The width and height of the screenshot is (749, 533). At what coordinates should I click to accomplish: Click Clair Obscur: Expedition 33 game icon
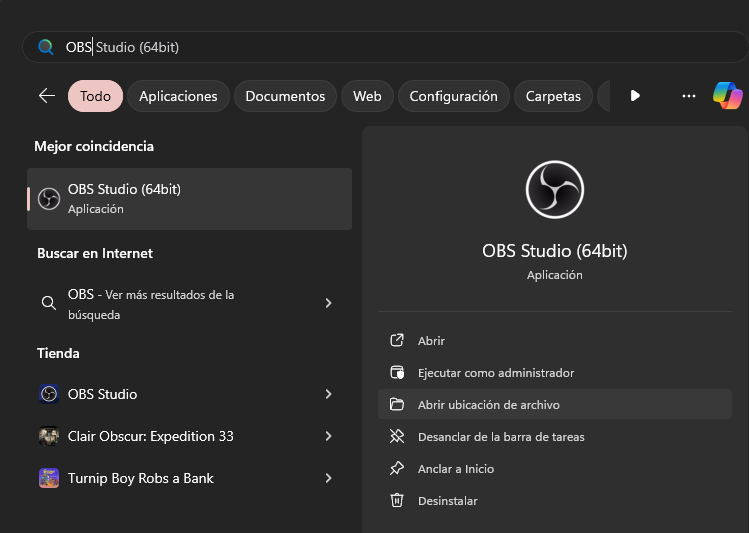tap(49, 436)
